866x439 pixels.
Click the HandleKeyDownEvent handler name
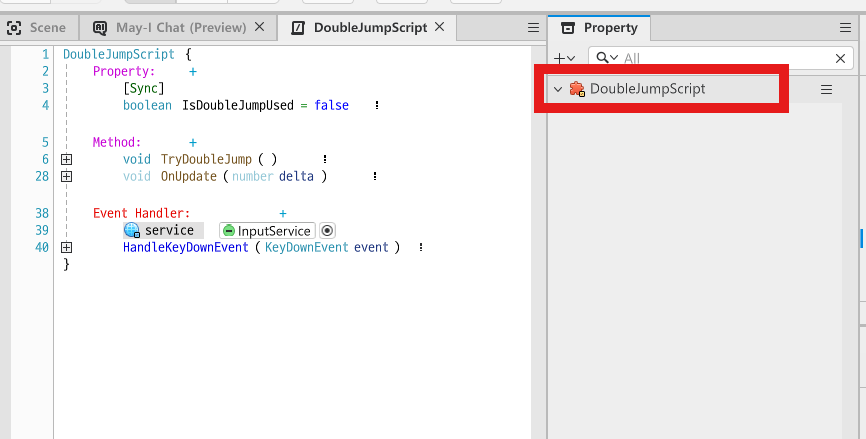pos(186,247)
